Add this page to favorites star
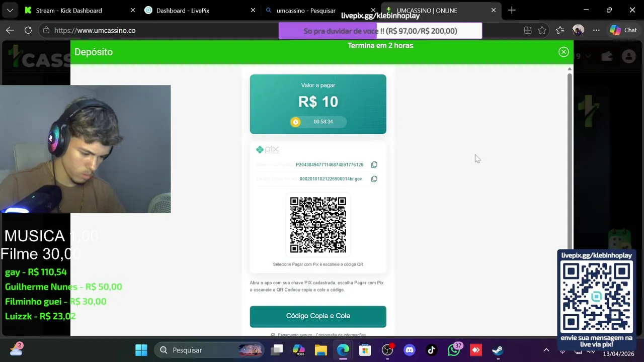 542,30
